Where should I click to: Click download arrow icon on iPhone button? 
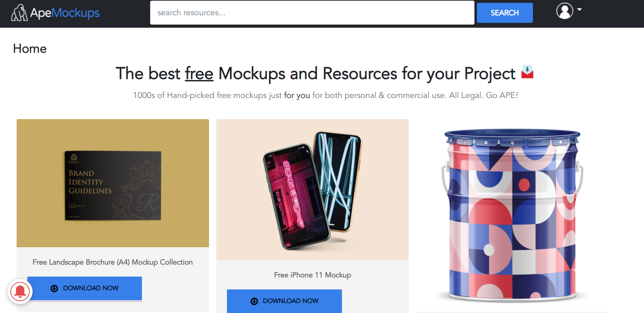(254, 301)
